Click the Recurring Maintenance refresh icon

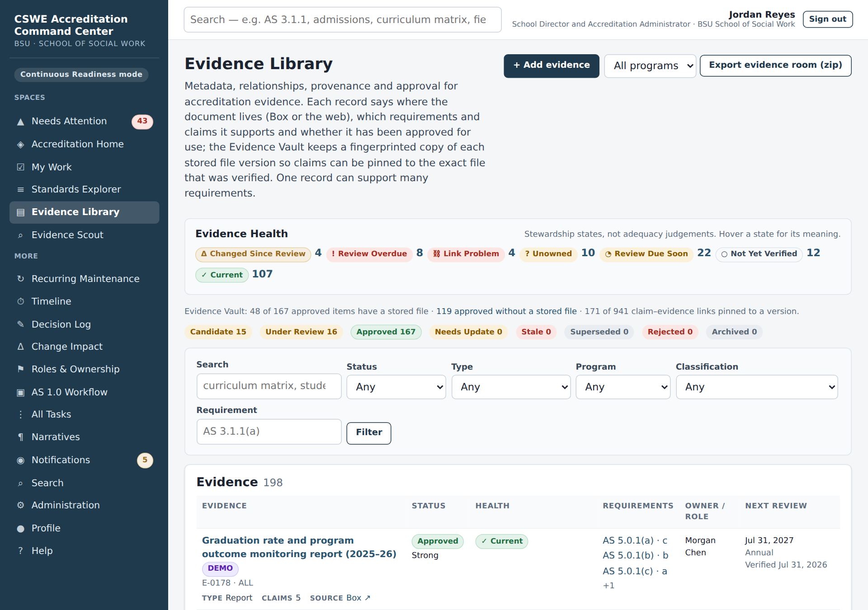20,279
